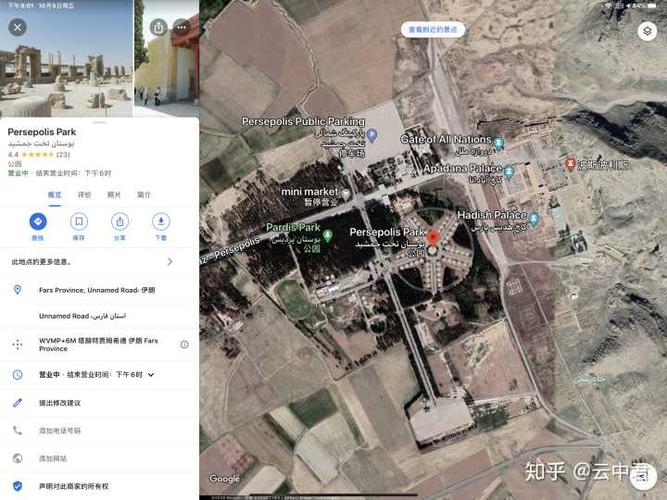Tap the mini market map marker

click(346, 194)
